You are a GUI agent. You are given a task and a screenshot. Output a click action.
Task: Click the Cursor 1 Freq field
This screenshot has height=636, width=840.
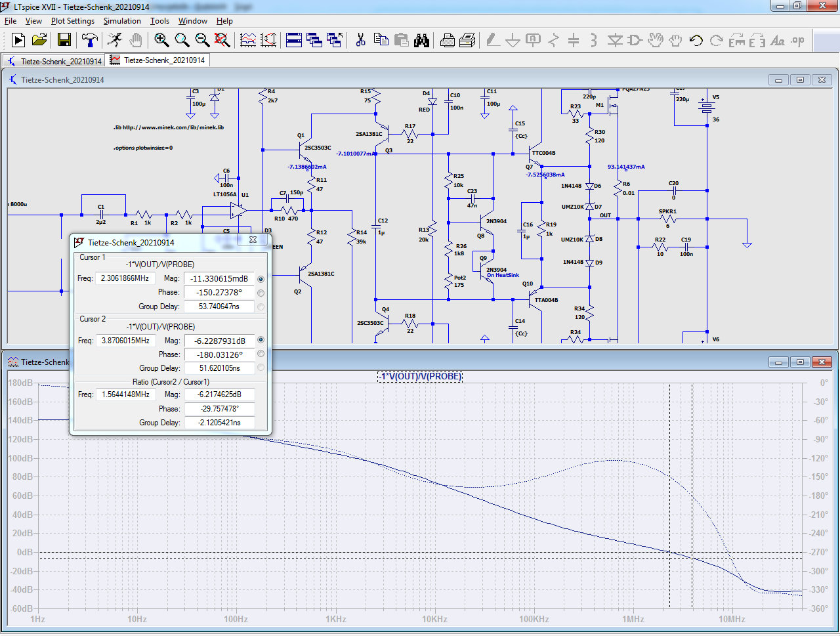point(125,278)
